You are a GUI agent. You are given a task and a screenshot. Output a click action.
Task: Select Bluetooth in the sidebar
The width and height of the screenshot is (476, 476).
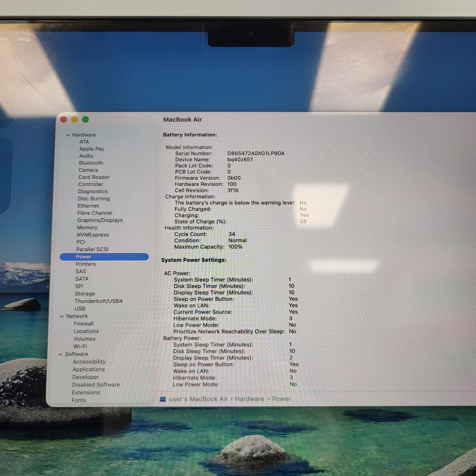91,163
